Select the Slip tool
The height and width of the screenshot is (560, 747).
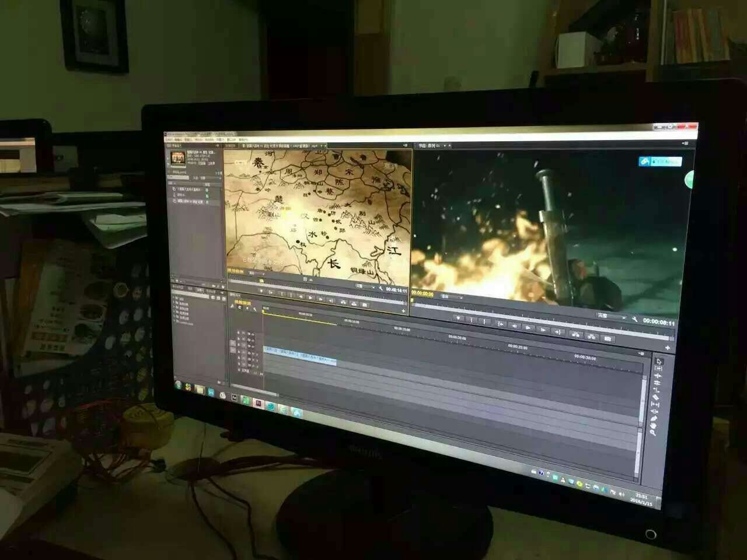(655, 404)
